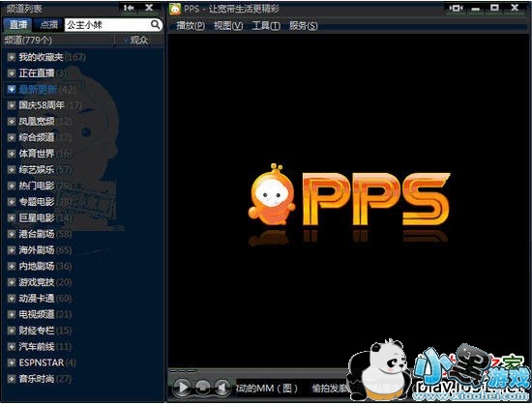This screenshot has height=404, width=532.
Task: Select the 海外剧场 channel group
Action: (x=37, y=250)
